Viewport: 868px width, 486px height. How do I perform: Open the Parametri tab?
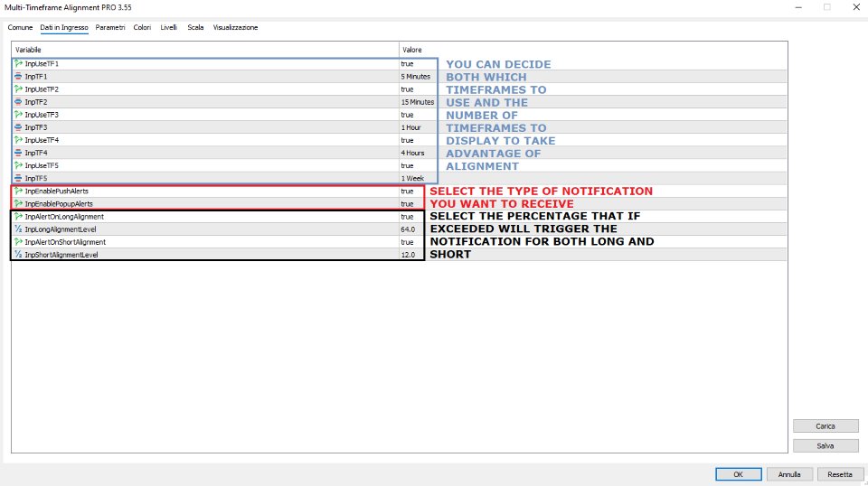(x=110, y=27)
